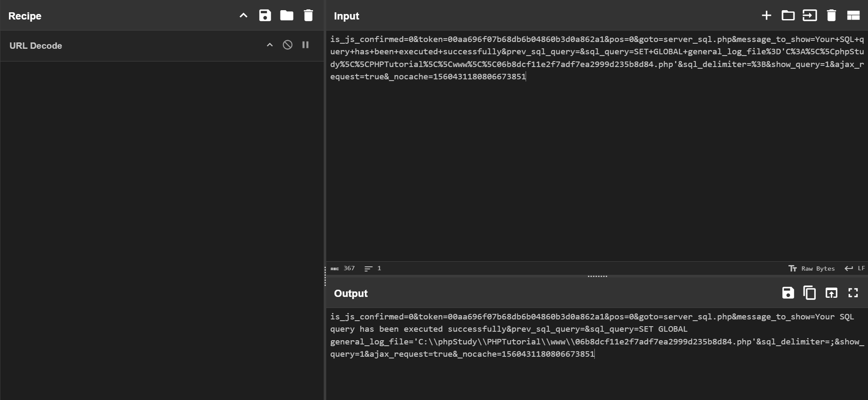Add a new input tab

(x=767, y=16)
